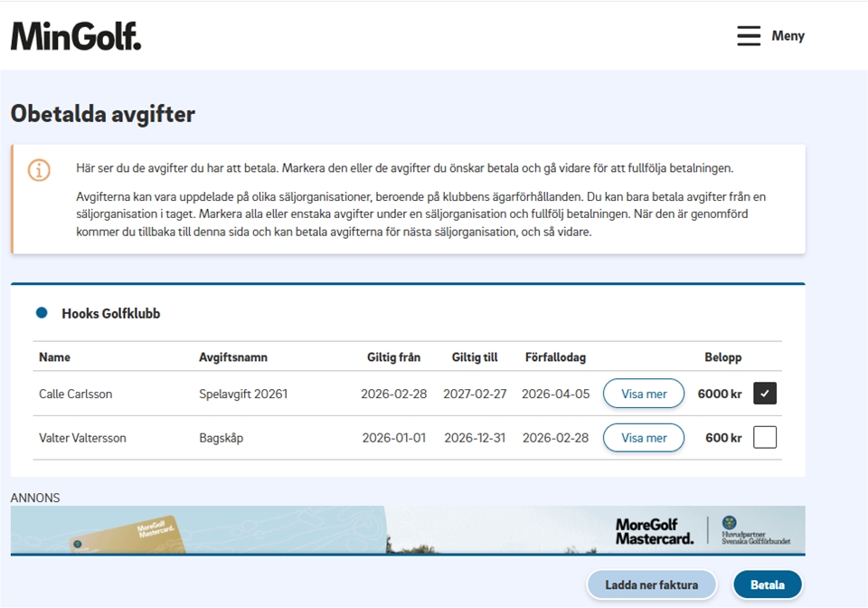Image resolution: width=868 pixels, height=608 pixels.
Task: Expand Visa mer for Bagskåp fee
Action: click(x=644, y=438)
